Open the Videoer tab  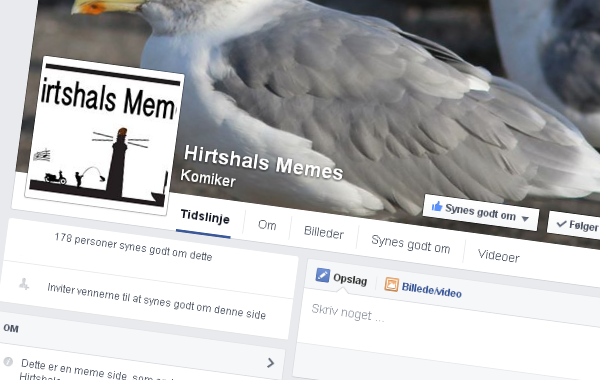(x=499, y=255)
